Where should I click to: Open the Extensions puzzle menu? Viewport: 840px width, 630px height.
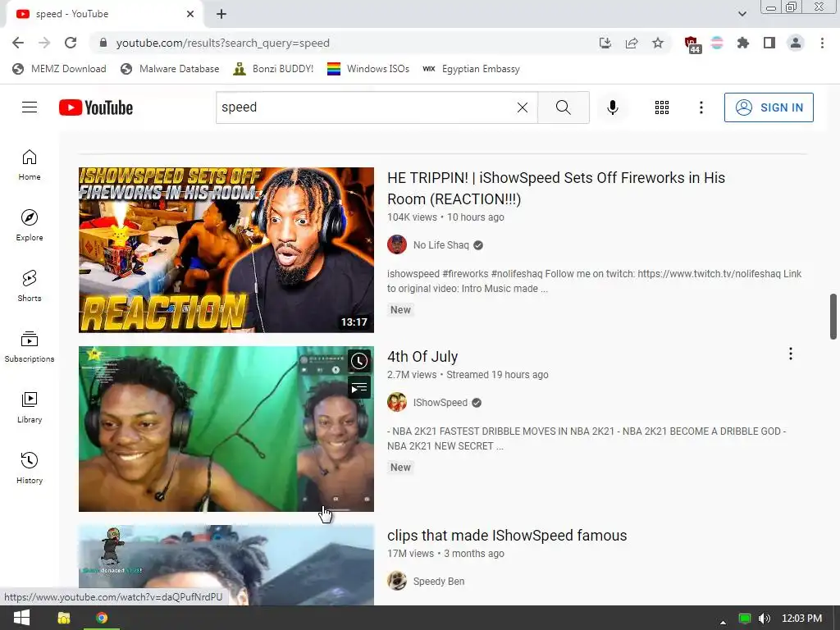[x=742, y=43]
